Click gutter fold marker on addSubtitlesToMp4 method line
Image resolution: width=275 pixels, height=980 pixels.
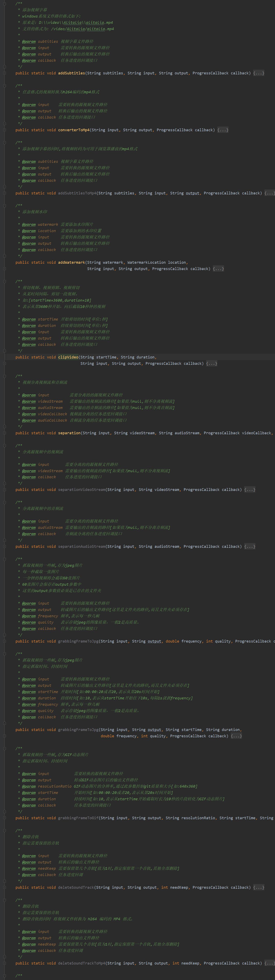click(4, 193)
